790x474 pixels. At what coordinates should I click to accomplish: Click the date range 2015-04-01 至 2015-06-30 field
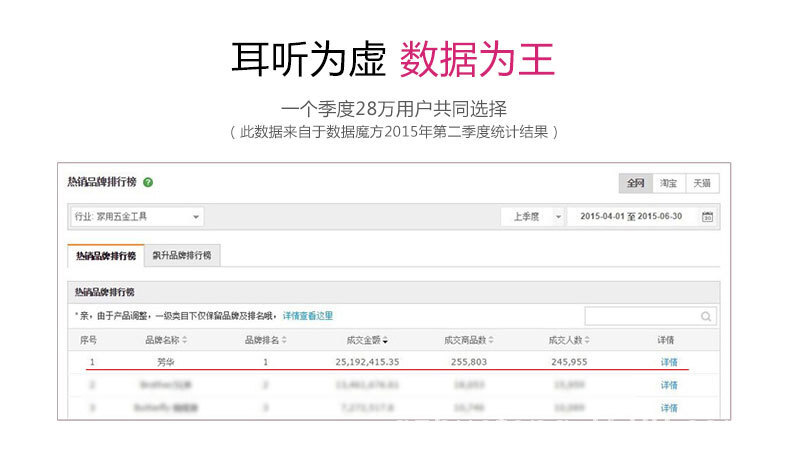[x=631, y=217]
